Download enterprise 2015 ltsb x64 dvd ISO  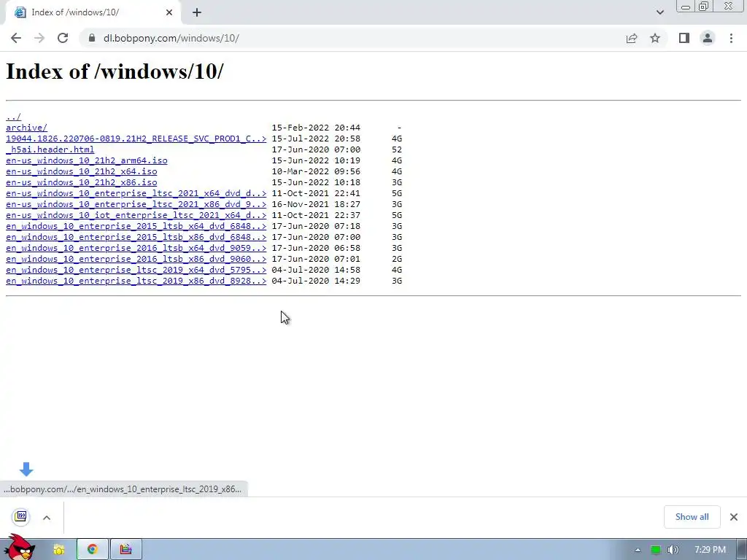click(136, 226)
